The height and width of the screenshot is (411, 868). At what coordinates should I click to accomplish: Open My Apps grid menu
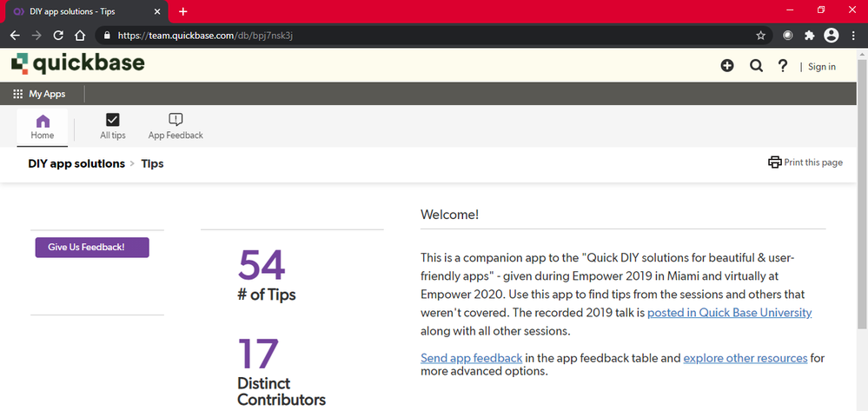click(x=39, y=94)
